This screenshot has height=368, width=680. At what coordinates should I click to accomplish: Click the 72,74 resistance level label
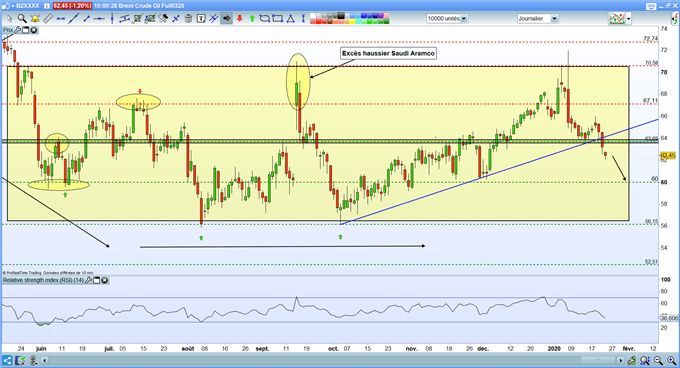[650, 39]
